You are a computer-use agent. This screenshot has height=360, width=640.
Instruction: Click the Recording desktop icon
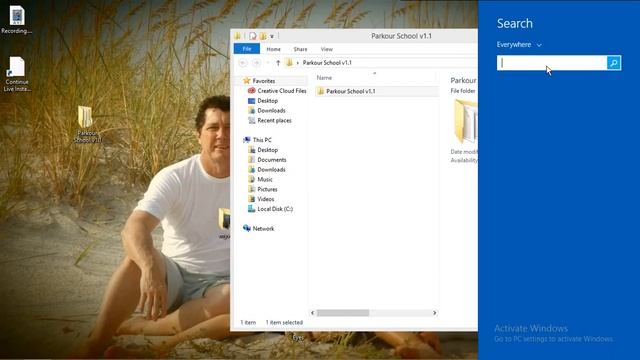click(17, 20)
